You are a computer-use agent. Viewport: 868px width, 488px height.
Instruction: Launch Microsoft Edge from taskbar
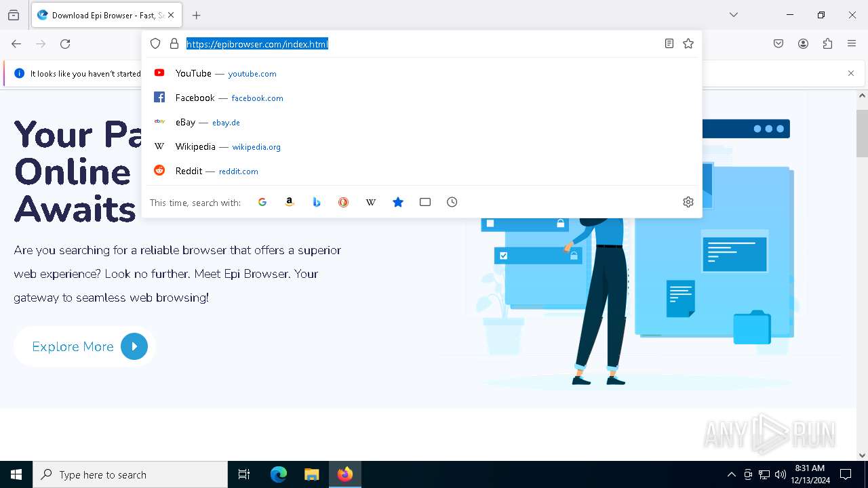click(279, 474)
